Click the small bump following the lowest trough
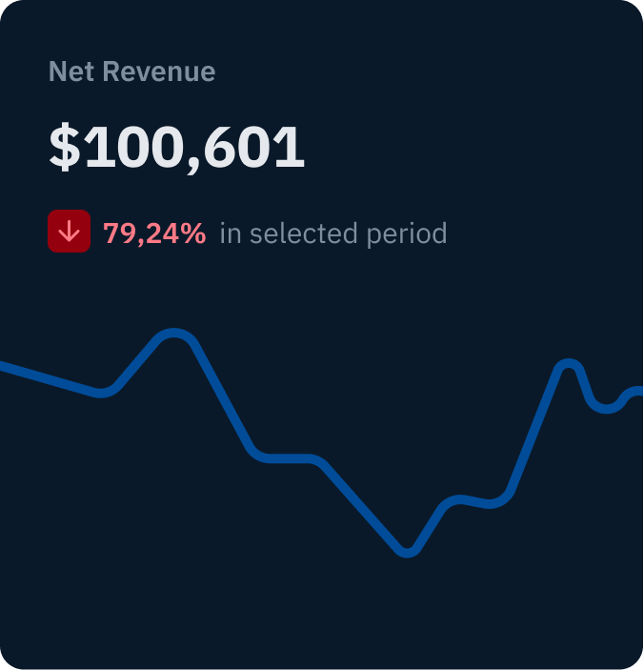 pos(460,499)
